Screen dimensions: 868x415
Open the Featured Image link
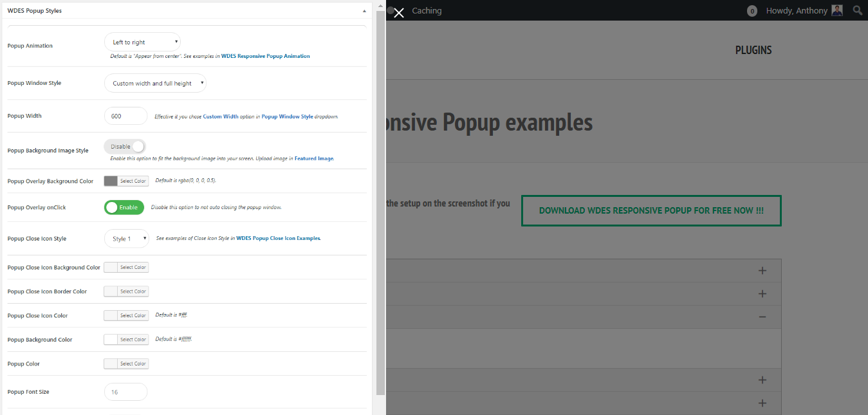pos(314,158)
